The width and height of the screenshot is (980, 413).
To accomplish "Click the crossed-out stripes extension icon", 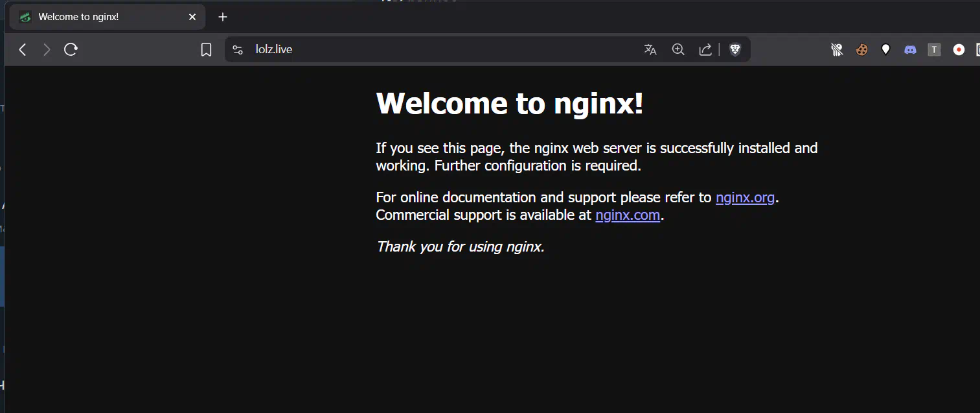I will (x=837, y=49).
